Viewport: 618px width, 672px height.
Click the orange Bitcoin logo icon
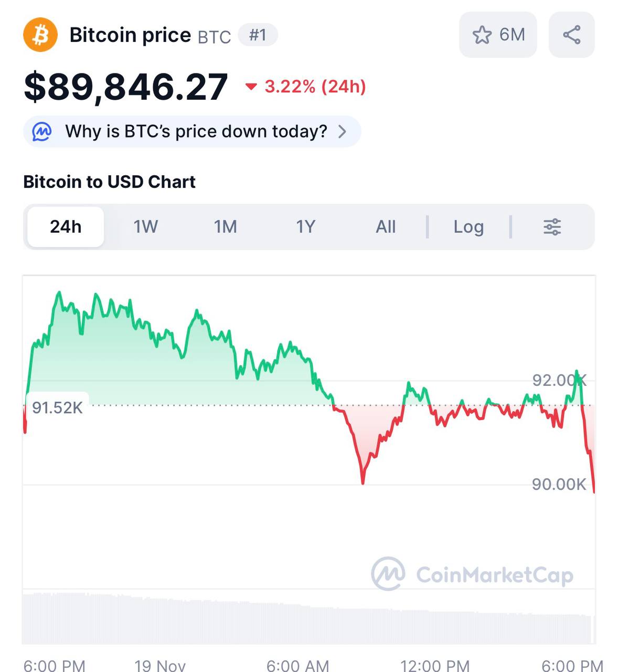point(40,35)
